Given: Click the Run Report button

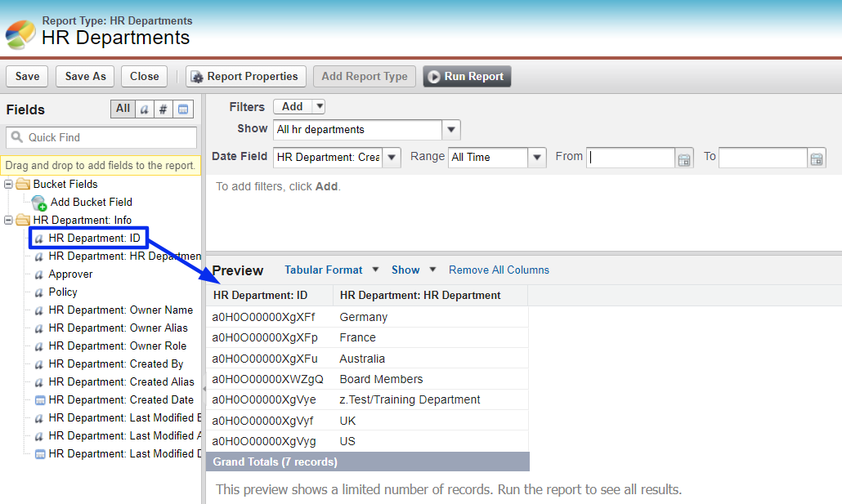Looking at the screenshot, I should [467, 76].
